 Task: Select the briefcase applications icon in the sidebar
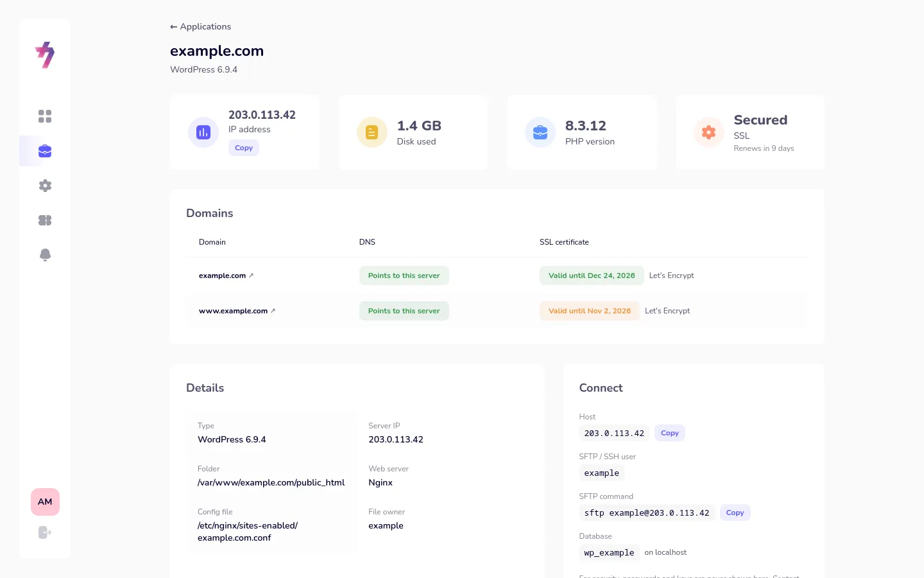[45, 151]
